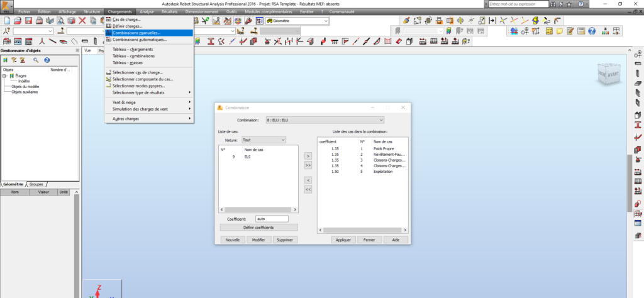Open a file with the folder icon

[x=18, y=21]
